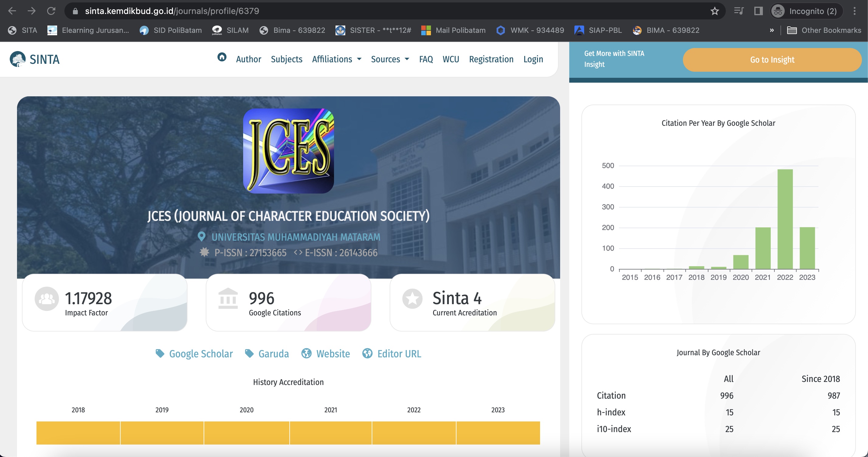
Task: Open the Chrome three-dot menu
Action: (x=854, y=11)
